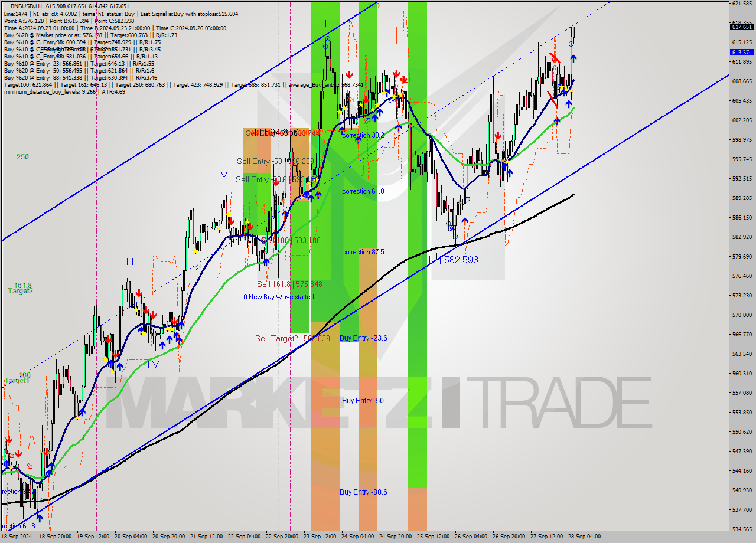The width and height of the screenshot is (756, 543).
Task: Click the '22 Sep 20:00' time label
Action: 281,537
